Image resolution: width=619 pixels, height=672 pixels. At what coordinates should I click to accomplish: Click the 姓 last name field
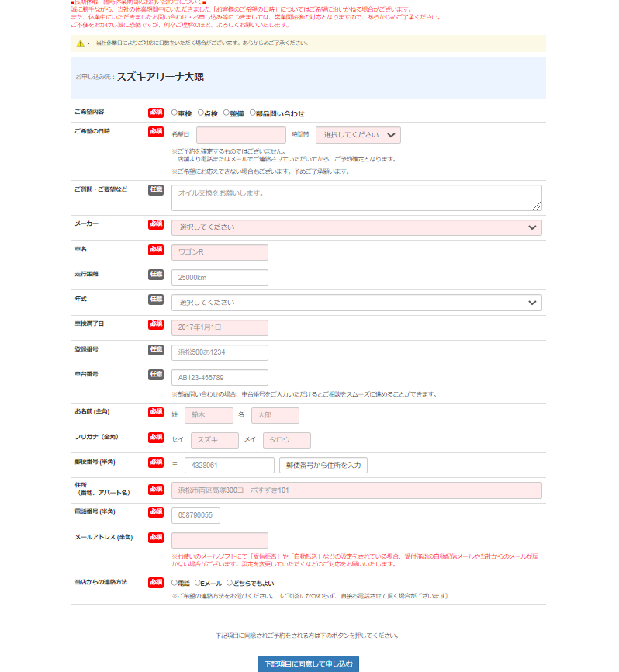coord(209,415)
